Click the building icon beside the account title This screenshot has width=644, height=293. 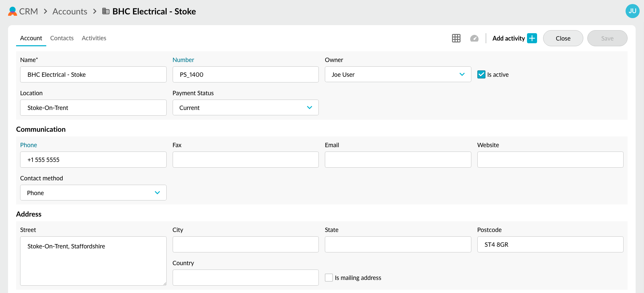pyautogui.click(x=106, y=11)
